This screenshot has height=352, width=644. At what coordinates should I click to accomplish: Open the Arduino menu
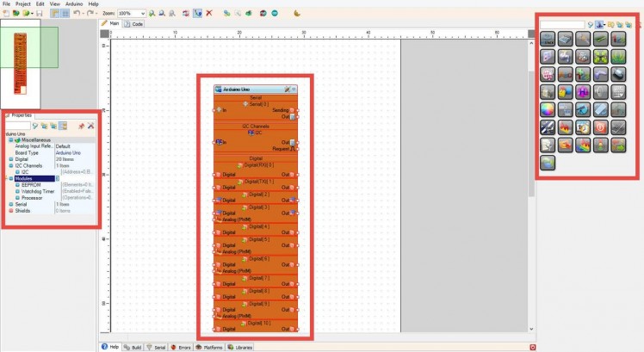point(74,4)
